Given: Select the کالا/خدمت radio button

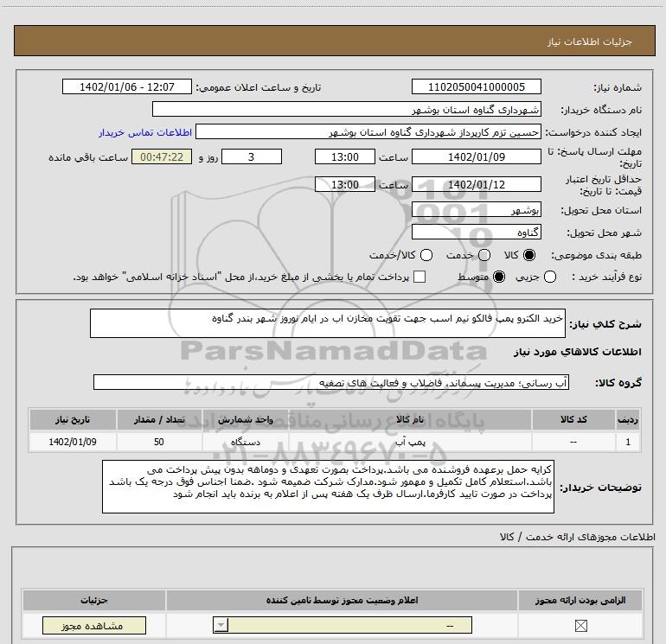Looking at the screenshot, I should 426,255.
